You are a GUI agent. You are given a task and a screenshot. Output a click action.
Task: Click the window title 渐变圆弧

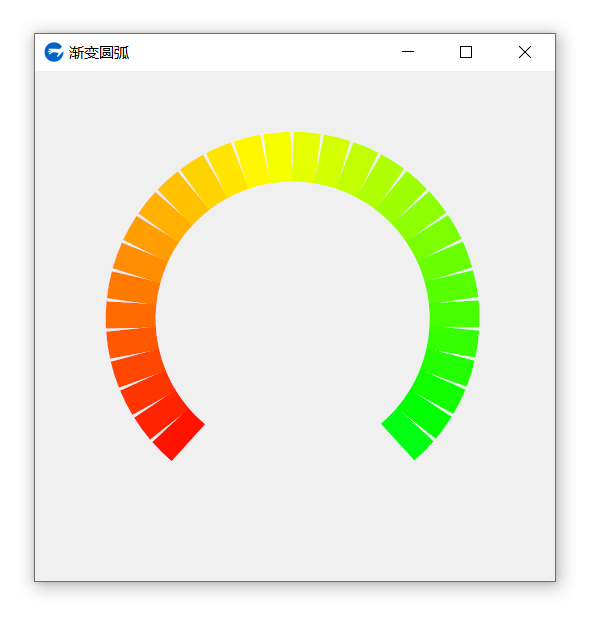coord(99,53)
